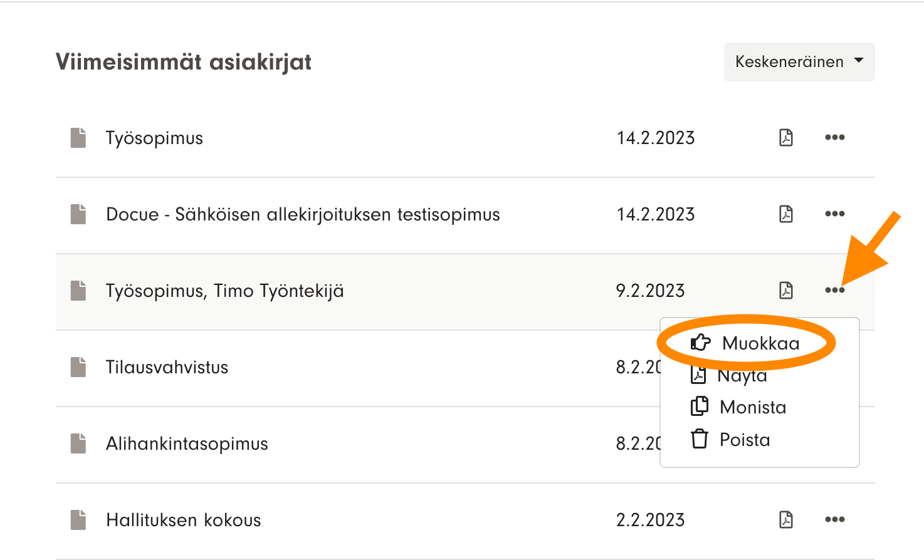
Task: Select Poista to delete the document
Action: (744, 440)
